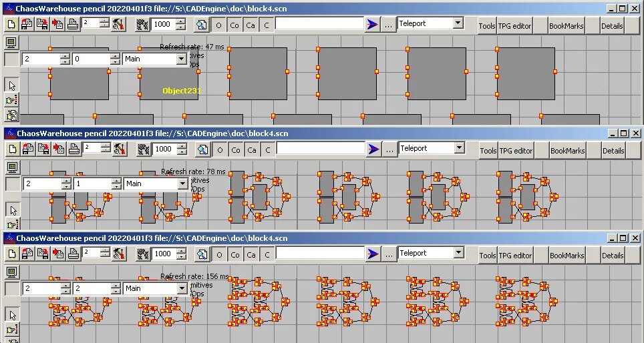The image size is (644, 343).
Task: Open the Main dropdown in the bottom window
Action: click(182, 289)
